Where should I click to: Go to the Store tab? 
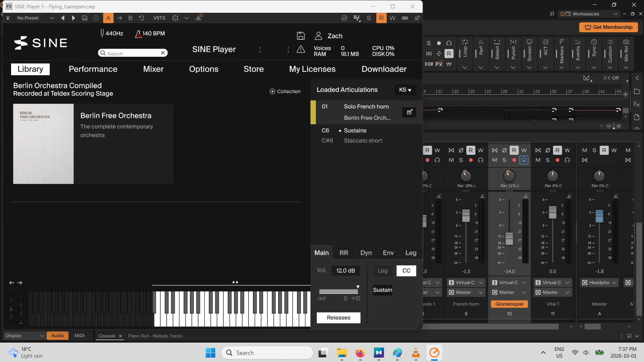254,69
